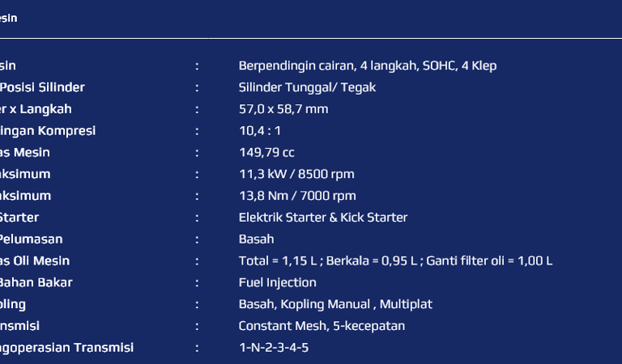Screen dimensions: 622x364
Task: Click the Pelumasan value Basah
Action: pos(256,239)
